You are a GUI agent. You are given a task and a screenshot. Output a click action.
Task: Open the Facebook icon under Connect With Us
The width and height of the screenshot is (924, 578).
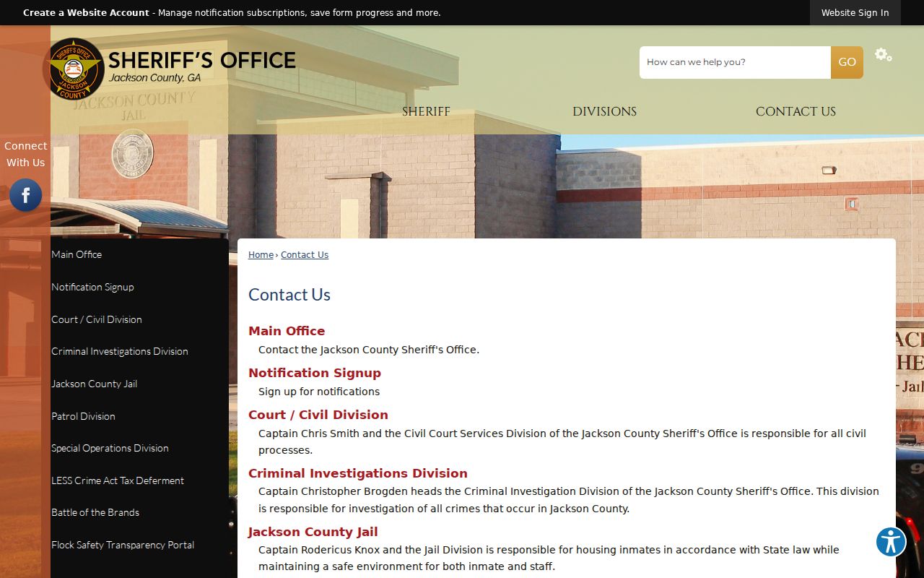(25, 195)
